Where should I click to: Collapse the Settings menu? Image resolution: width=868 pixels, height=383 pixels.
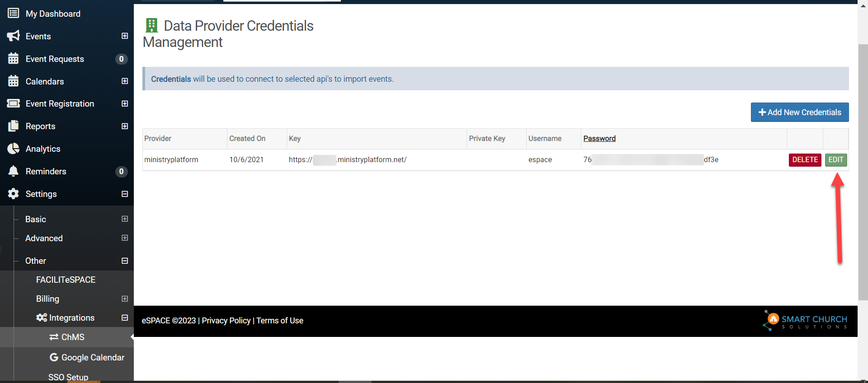(x=125, y=194)
